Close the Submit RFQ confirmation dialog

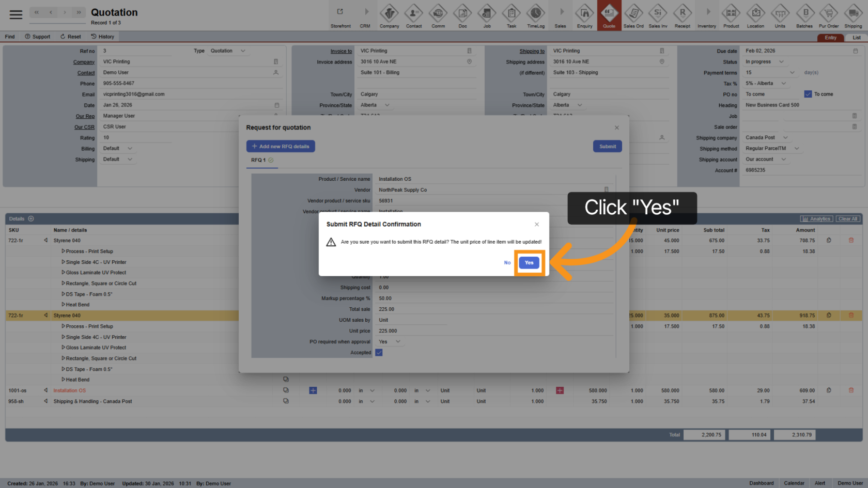[x=537, y=224]
